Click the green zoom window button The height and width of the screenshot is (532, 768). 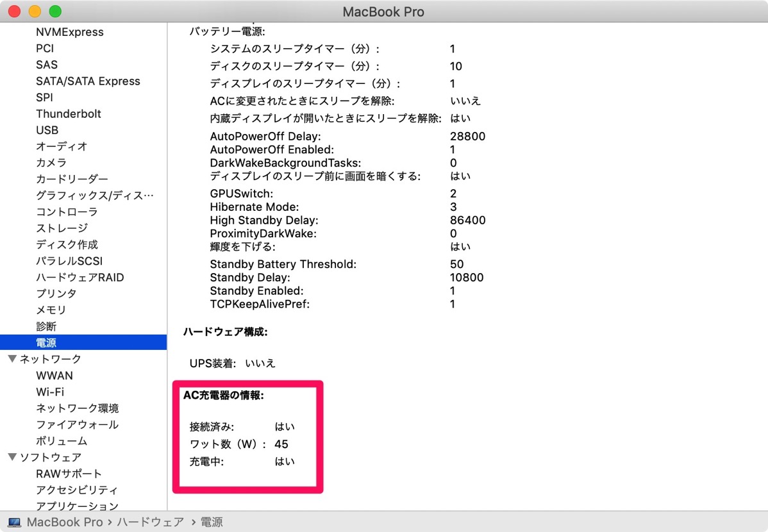point(55,12)
